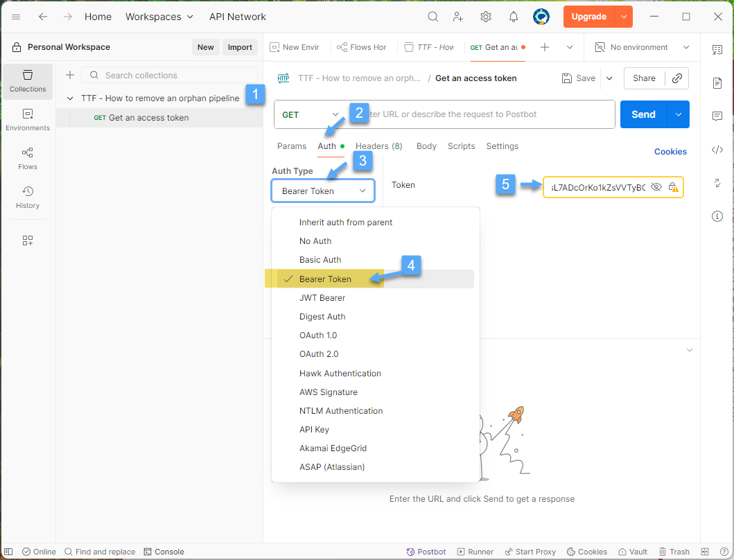Click the New button in workspace header

(x=205, y=47)
